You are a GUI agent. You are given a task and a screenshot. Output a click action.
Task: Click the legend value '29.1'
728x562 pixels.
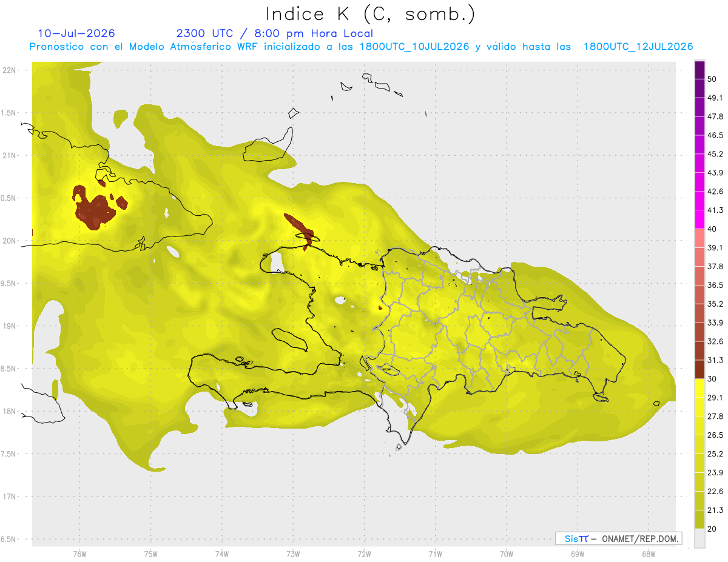tap(715, 398)
